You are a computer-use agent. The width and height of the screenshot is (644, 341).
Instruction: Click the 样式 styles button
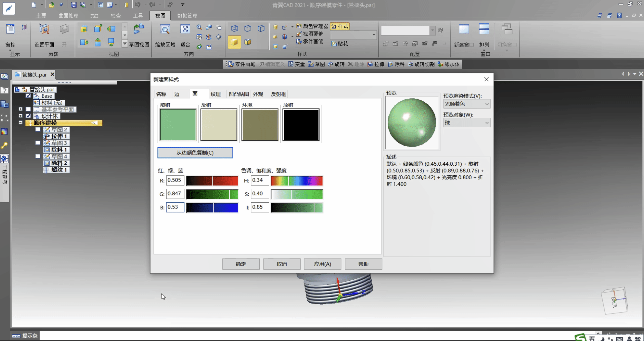tap(340, 26)
